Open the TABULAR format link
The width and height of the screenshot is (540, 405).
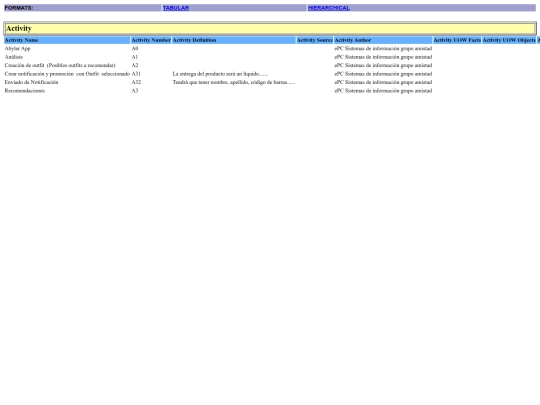point(176,8)
